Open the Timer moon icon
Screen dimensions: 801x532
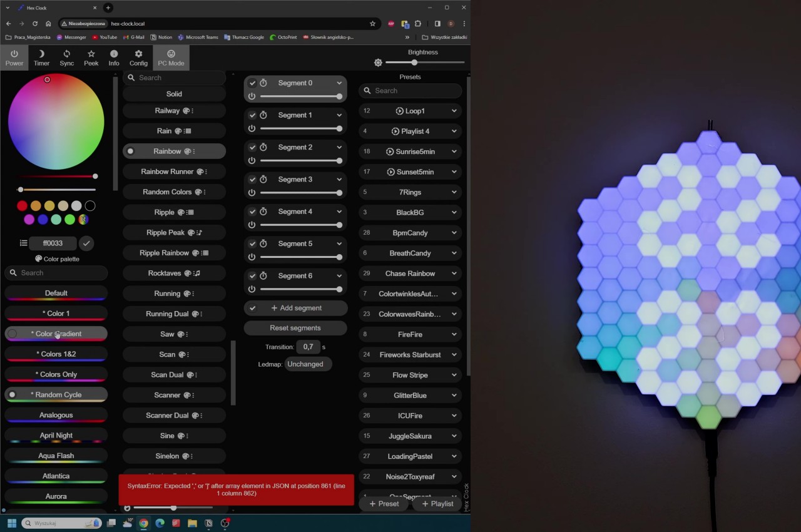click(x=41, y=58)
